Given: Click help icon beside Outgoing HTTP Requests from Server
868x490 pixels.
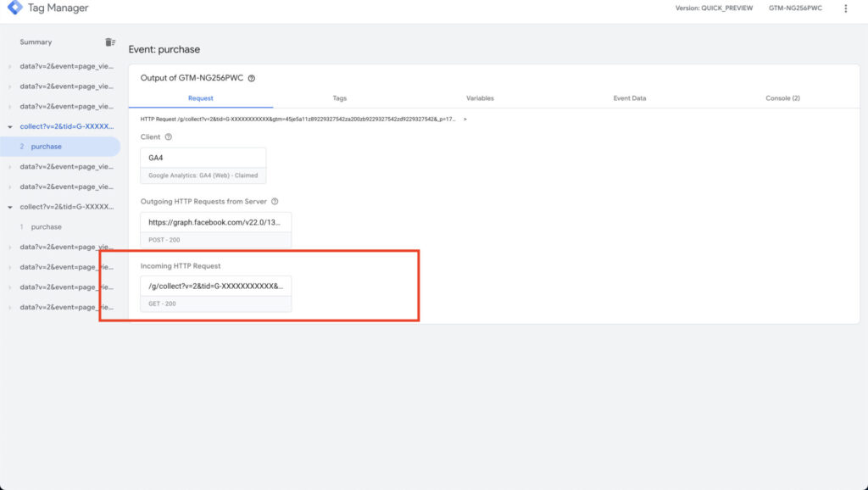Looking at the screenshot, I should 275,202.
